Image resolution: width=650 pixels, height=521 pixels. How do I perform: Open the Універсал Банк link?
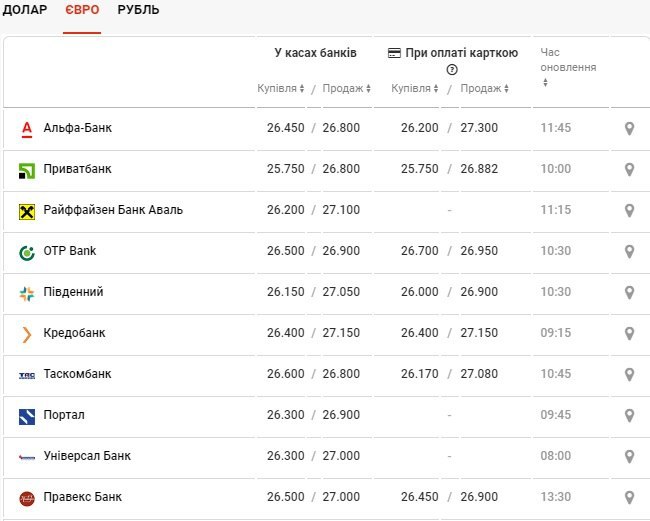click(x=87, y=457)
